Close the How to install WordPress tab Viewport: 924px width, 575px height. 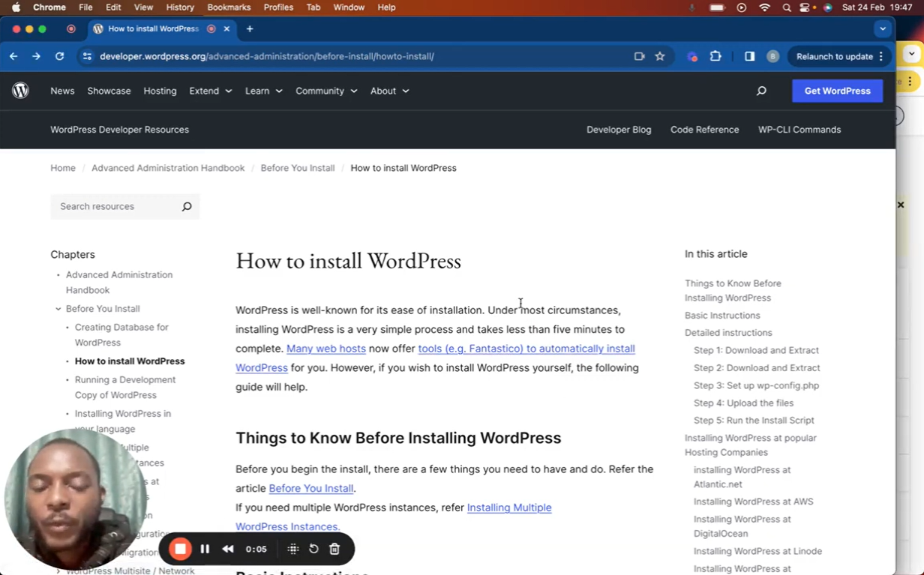pos(226,28)
